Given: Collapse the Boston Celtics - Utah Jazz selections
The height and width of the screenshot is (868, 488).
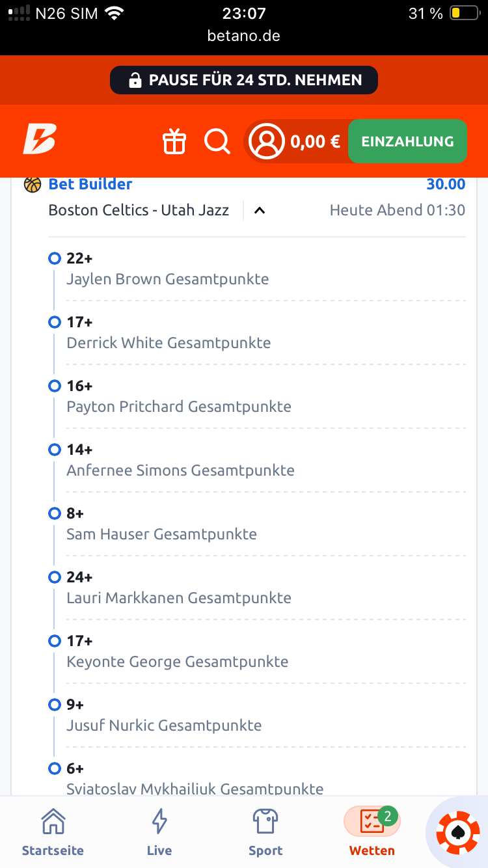Looking at the screenshot, I should [260, 211].
